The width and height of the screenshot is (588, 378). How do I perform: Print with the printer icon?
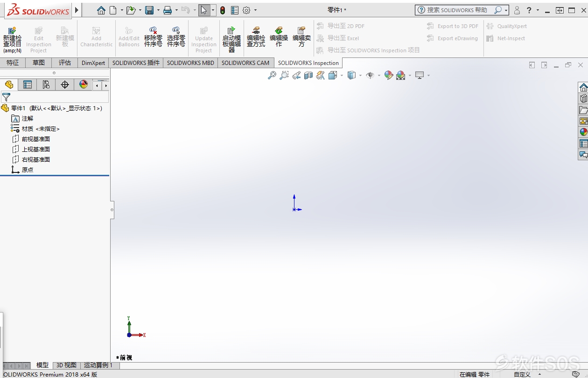click(x=168, y=10)
